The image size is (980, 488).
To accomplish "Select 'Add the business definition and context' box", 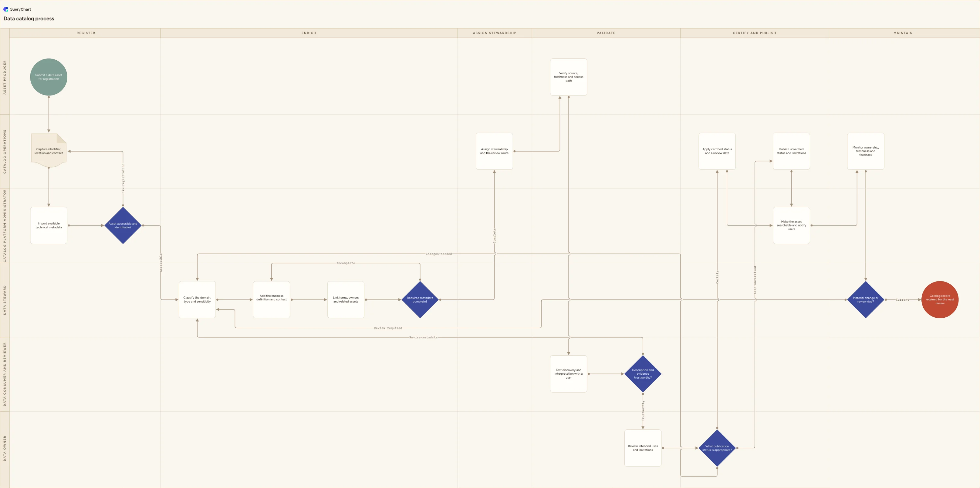I will tap(272, 299).
